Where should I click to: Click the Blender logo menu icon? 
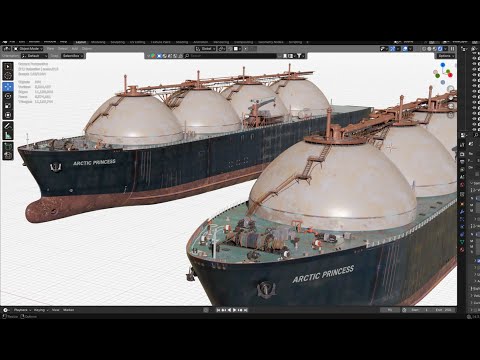pos(4,42)
